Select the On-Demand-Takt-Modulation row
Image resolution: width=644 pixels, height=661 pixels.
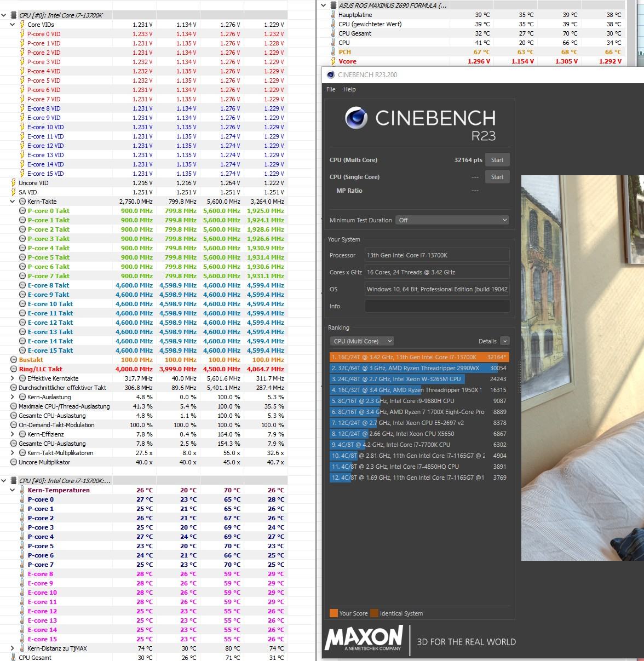point(143,425)
